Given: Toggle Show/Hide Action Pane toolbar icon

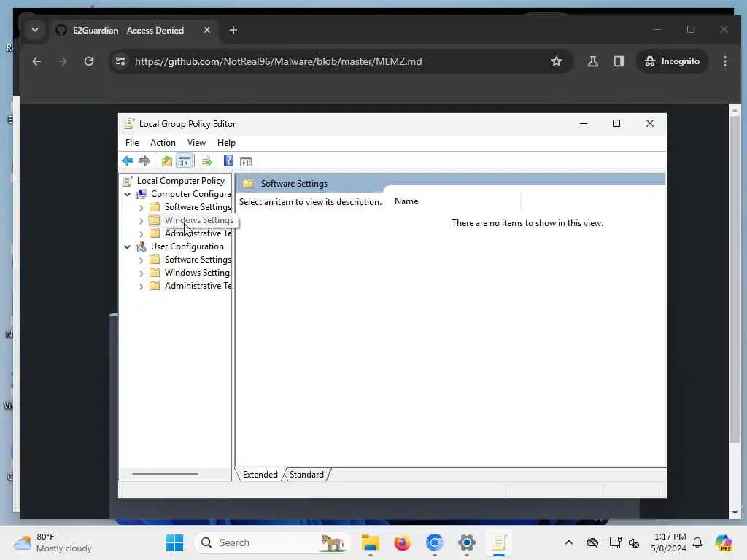Looking at the screenshot, I should (x=246, y=161).
